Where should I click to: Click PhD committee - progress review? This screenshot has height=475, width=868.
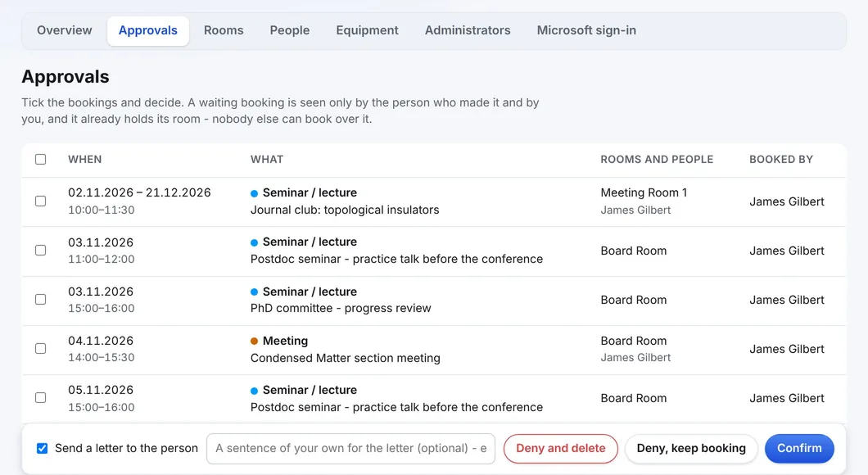[341, 309]
